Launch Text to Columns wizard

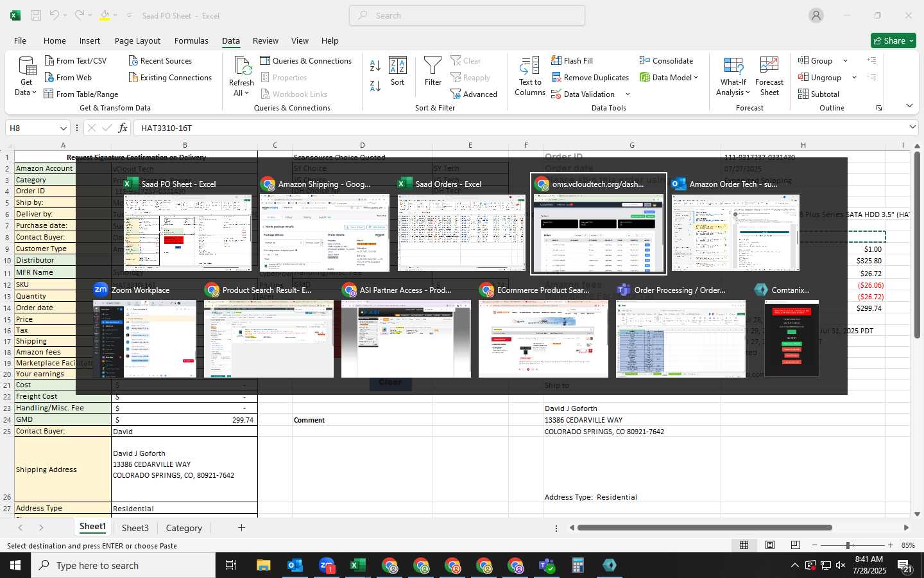530,76
